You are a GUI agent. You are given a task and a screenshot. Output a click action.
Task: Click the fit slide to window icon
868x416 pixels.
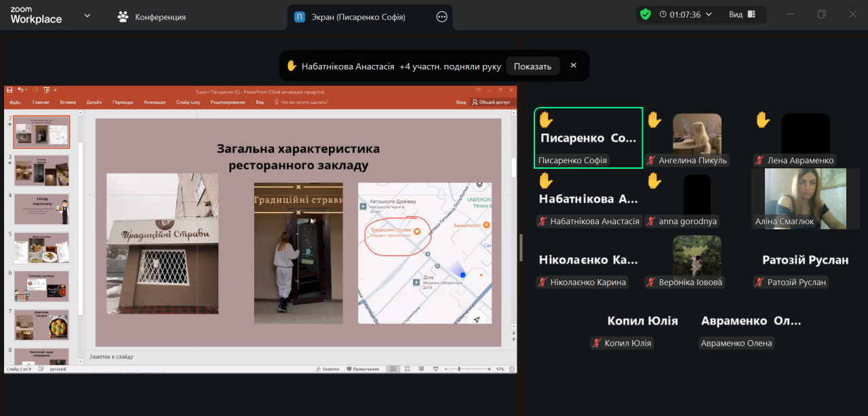[x=511, y=369]
